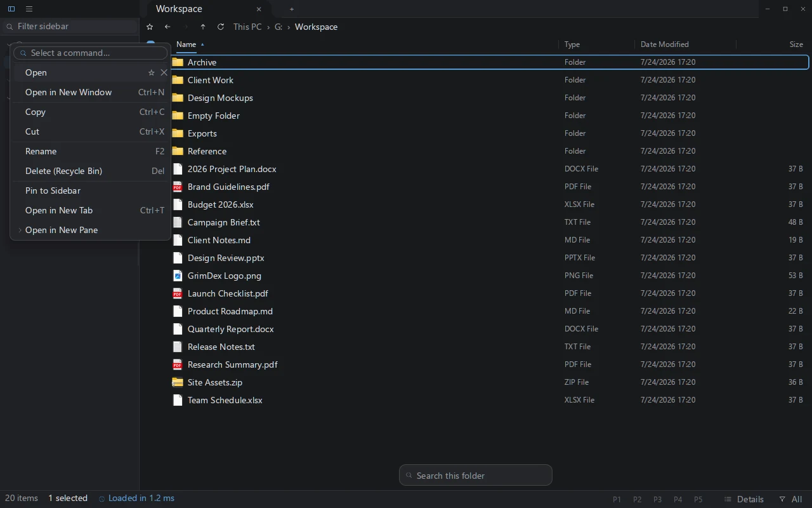The image size is (812, 508).
Task: Dismiss the Open command with the X icon
Action: (164, 72)
